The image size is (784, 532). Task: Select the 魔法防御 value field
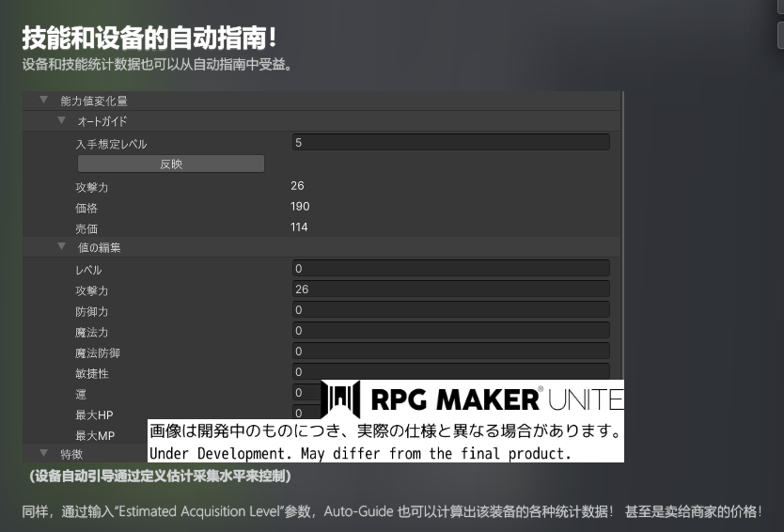(x=451, y=351)
